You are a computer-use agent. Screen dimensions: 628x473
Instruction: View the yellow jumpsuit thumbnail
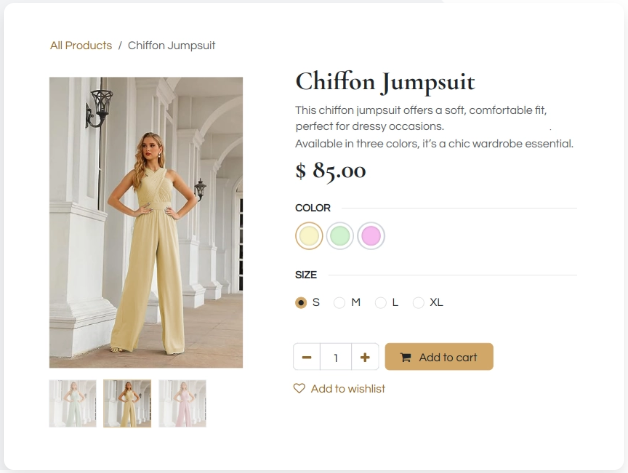(x=127, y=403)
